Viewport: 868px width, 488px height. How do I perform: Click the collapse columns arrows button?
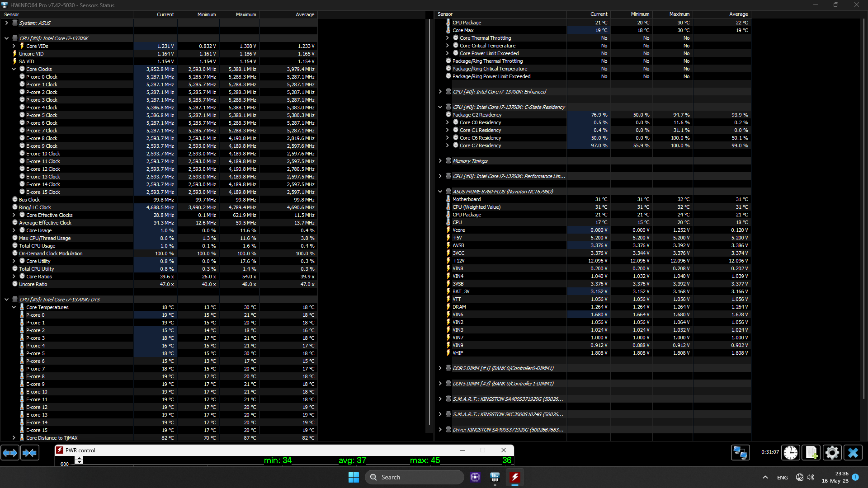(30, 453)
